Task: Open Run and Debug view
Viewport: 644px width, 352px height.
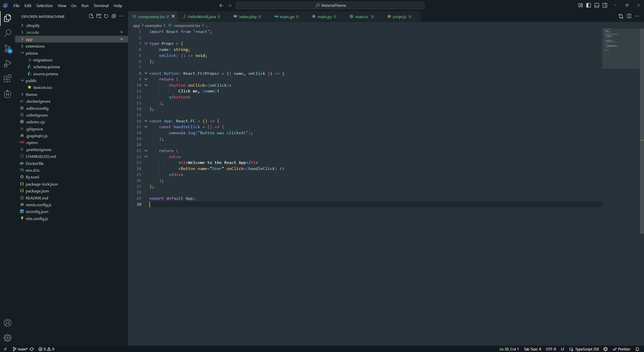Action: point(8,63)
